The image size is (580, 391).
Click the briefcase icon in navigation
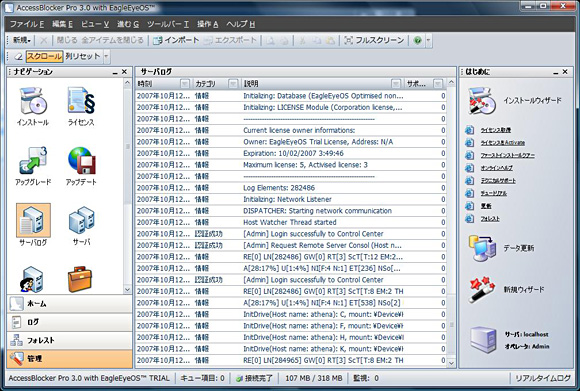click(x=80, y=280)
